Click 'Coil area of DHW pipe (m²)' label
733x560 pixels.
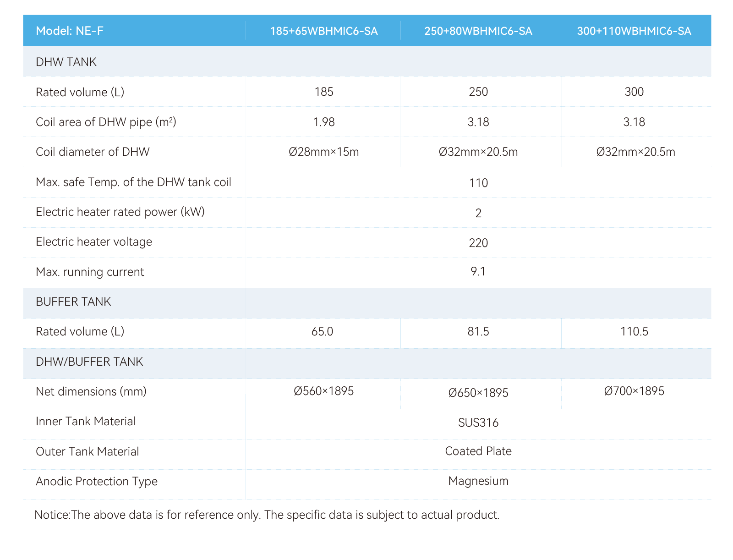(x=106, y=122)
